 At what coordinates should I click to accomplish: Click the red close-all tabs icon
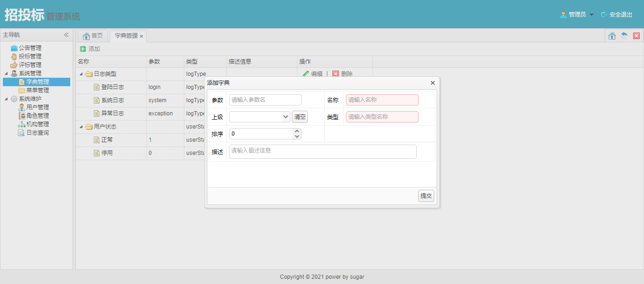point(636,36)
